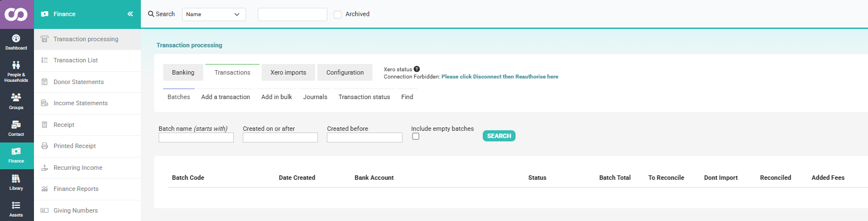Click the Date Created column header
The width and height of the screenshot is (868, 221).
click(297, 178)
